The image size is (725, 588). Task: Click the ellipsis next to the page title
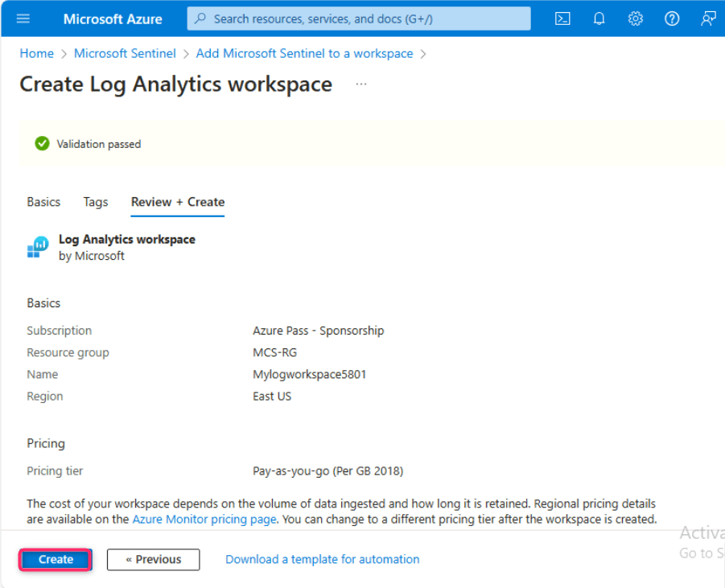pyautogui.click(x=361, y=84)
